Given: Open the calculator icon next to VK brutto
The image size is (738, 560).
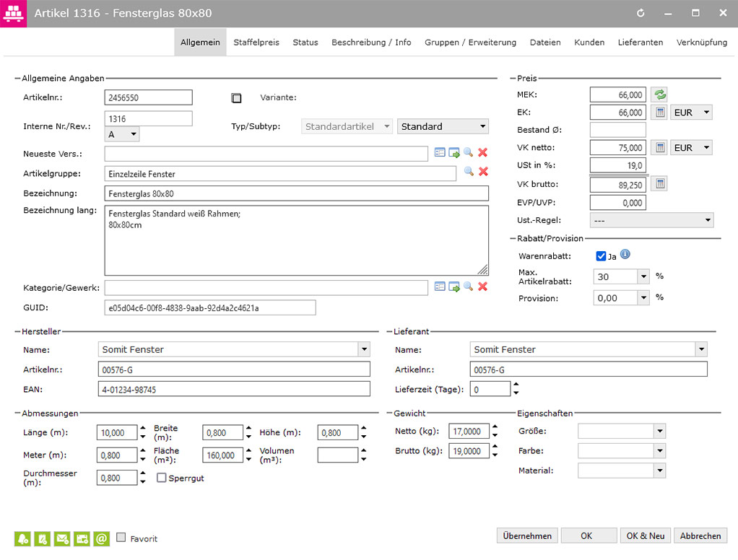Looking at the screenshot, I should [660, 184].
